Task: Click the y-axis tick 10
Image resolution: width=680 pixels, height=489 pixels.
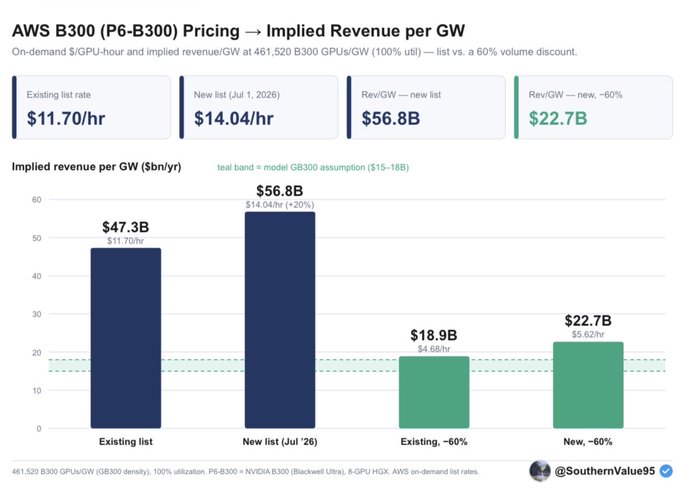Action: click(x=36, y=391)
